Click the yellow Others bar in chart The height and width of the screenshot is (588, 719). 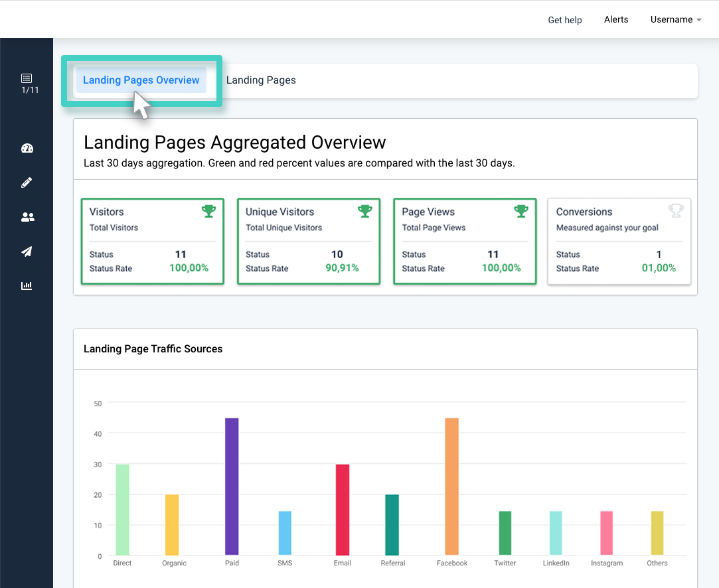click(x=657, y=533)
